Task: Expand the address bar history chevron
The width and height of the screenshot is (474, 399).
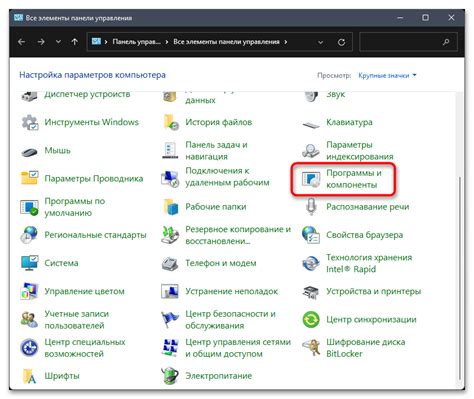Action: [x=320, y=42]
